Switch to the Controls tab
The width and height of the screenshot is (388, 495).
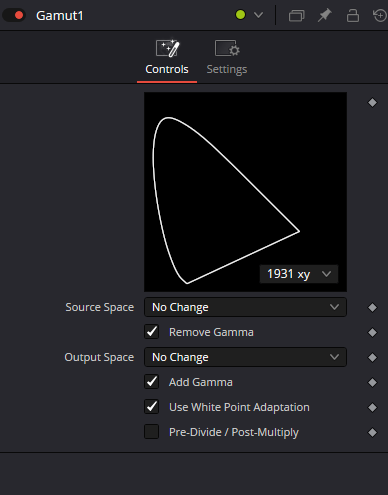click(167, 58)
